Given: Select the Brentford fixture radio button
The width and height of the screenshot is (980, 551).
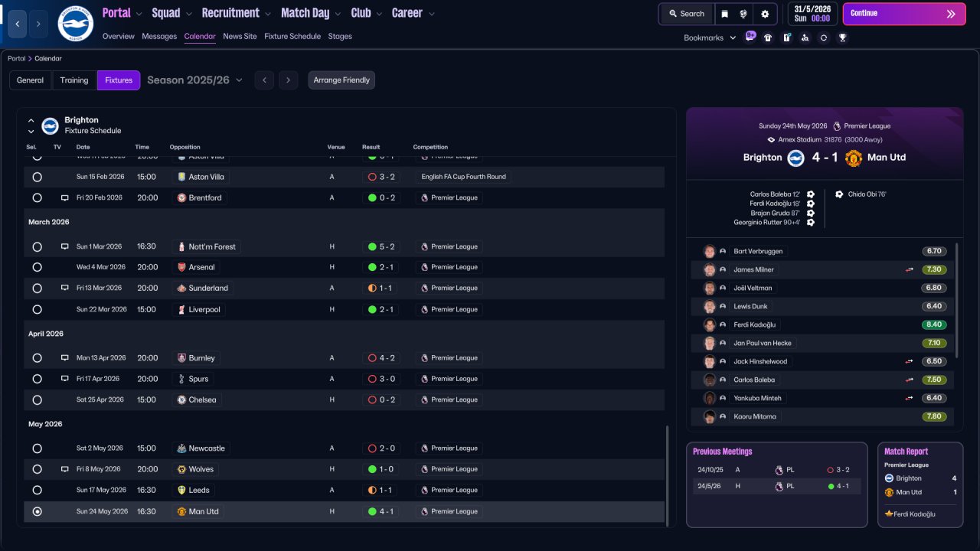Looking at the screenshot, I should click(x=37, y=197).
